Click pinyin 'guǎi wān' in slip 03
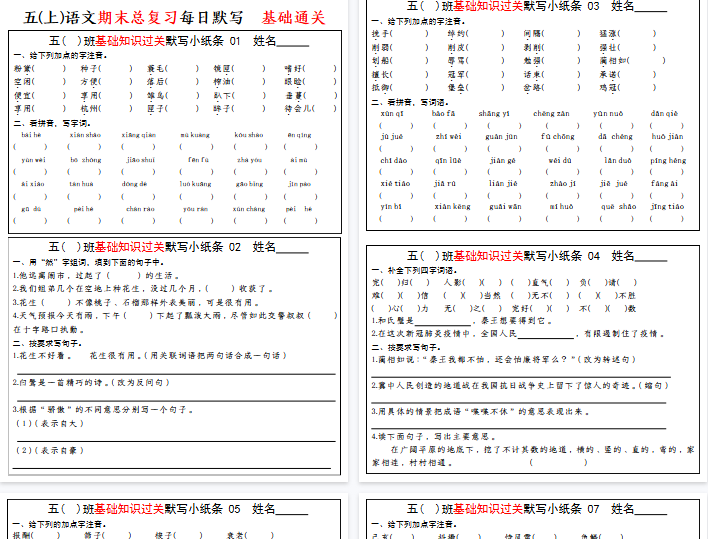 (505, 207)
